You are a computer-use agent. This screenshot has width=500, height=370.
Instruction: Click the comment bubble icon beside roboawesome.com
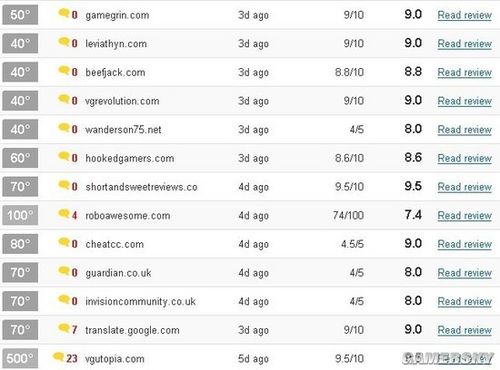tap(63, 214)
